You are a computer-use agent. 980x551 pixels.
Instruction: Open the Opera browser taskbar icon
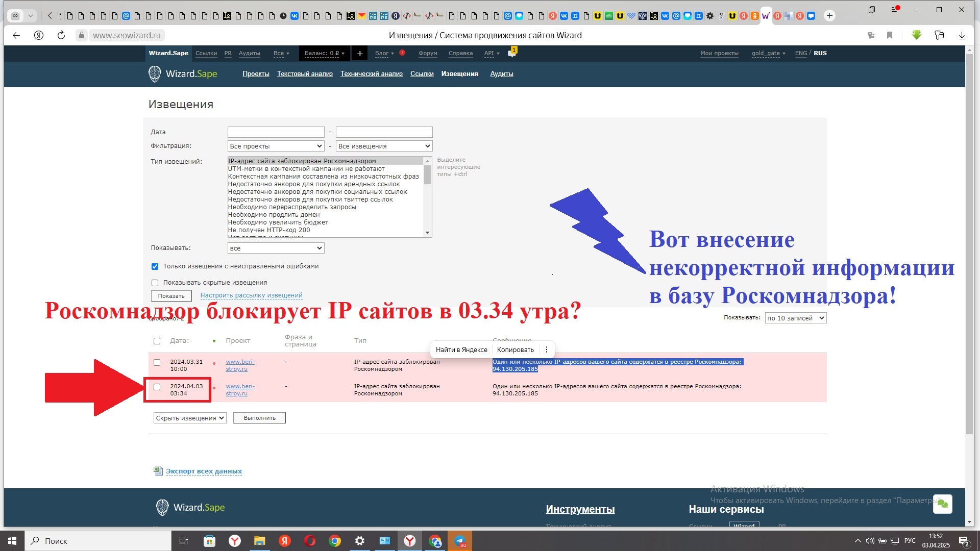tap(310, 541)
